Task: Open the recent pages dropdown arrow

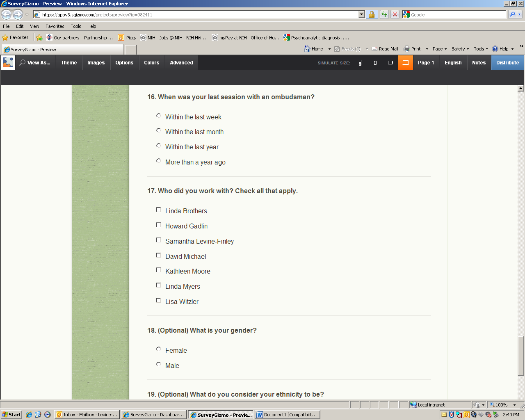Action: 27,15
